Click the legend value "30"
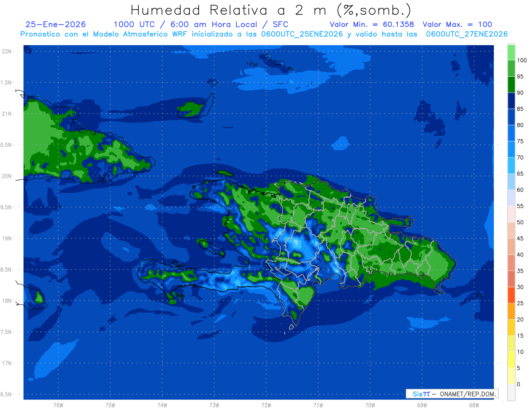 (520, 287)
